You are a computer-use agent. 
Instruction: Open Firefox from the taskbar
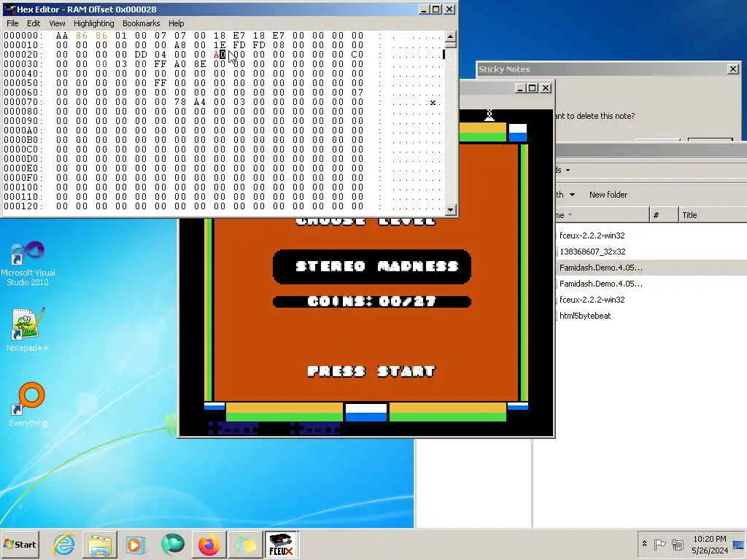[209, 544]
